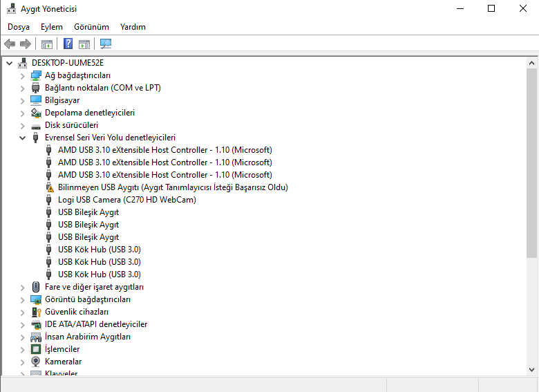
Task: Collapse Evrensel Seri Veri Yolu denetleyicileri
Action: (x=22, y=138)
